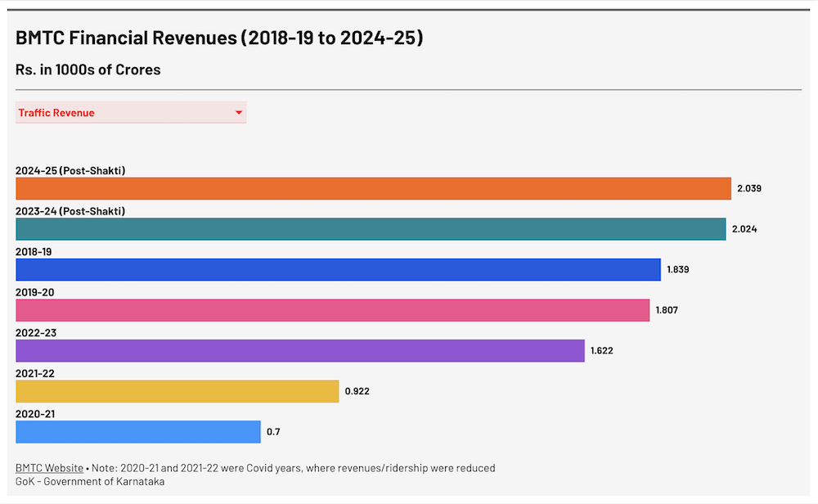Click the 1.622 value label
Viewport: 818px width, 504px height.
tap(601, 350)
